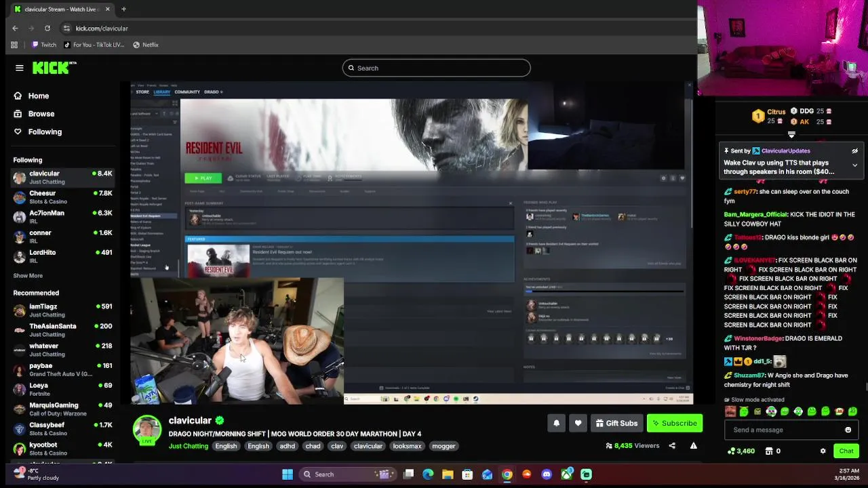Click the browser back arrow
This screenshot has width=868, height=488.
15,28
